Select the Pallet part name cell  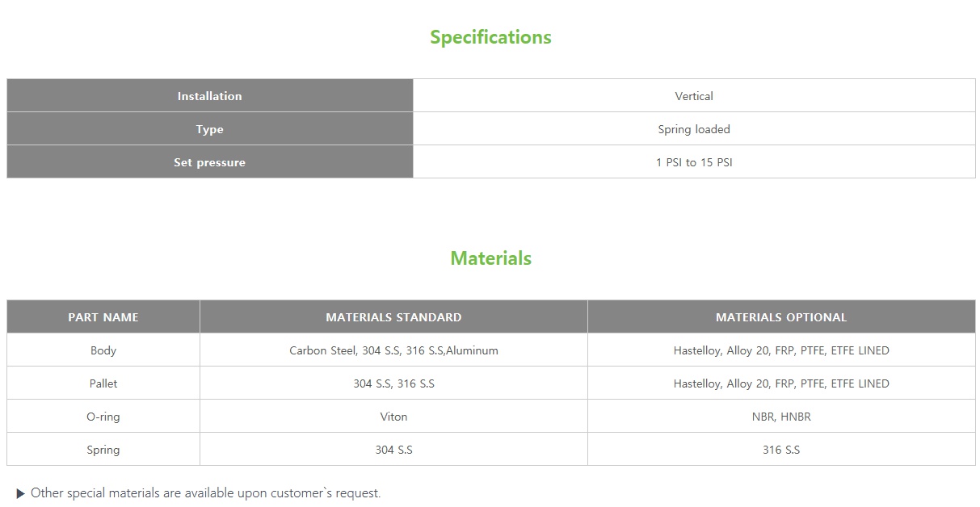pyautogui.click(x=103, y=383)
